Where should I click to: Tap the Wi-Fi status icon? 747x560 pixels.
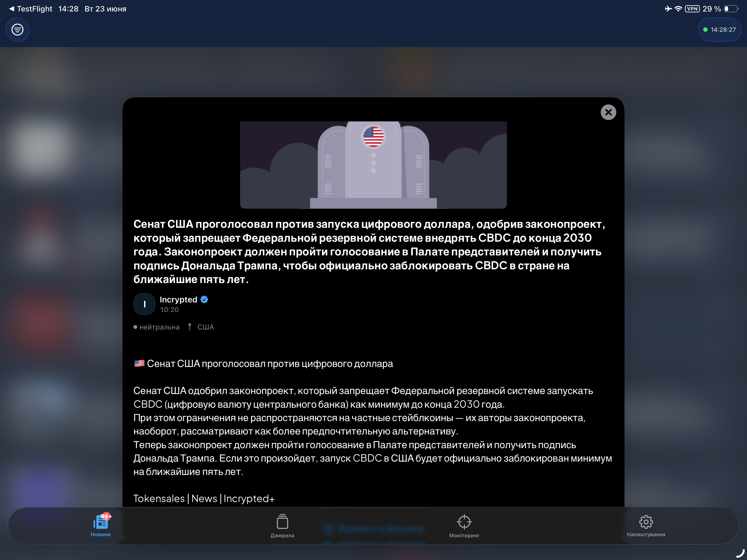pyautogui.click(x=678, y=9)
